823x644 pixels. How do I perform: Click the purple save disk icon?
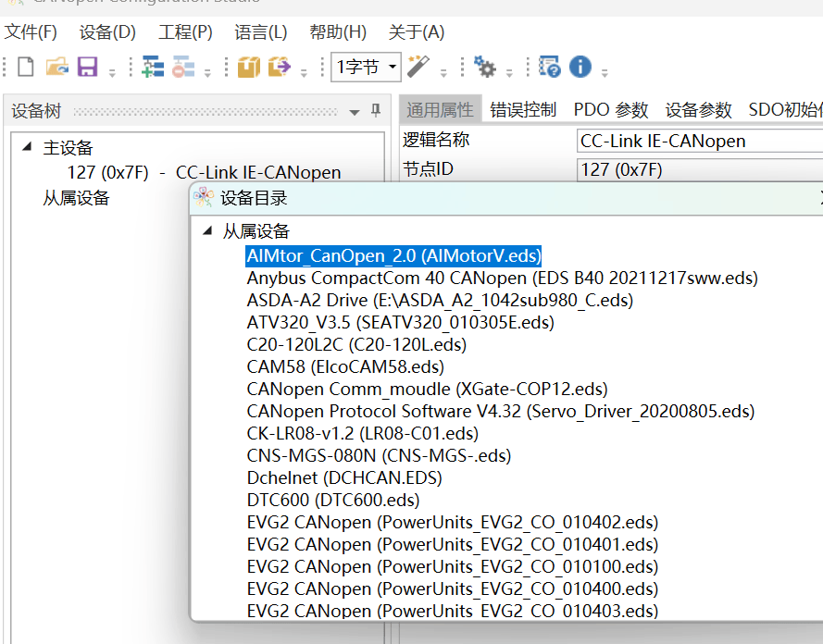tap(87, 68)
